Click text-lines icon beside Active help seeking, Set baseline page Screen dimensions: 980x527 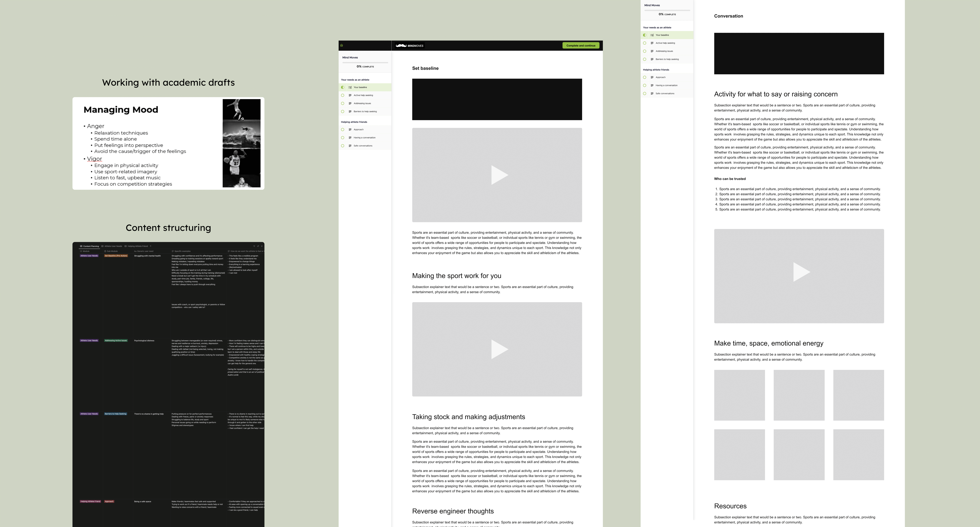click(350, 95)
